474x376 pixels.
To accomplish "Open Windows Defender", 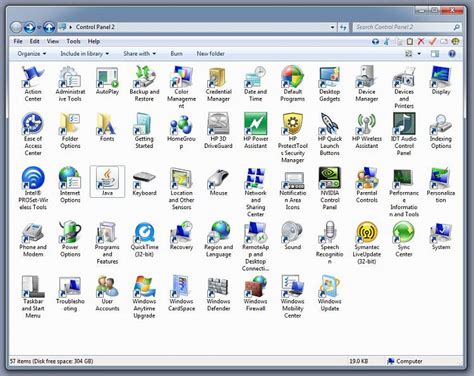I will point(218,293).
